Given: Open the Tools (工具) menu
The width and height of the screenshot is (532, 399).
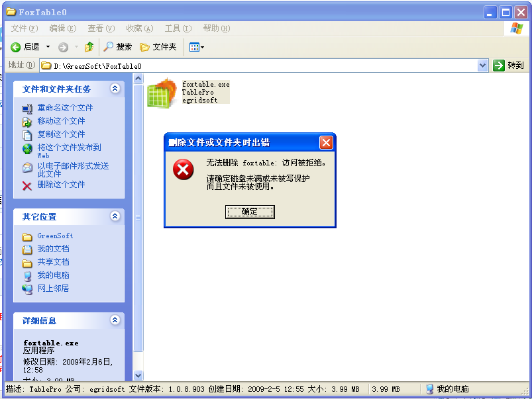Looking at the screenshot, I should point(178,28).
